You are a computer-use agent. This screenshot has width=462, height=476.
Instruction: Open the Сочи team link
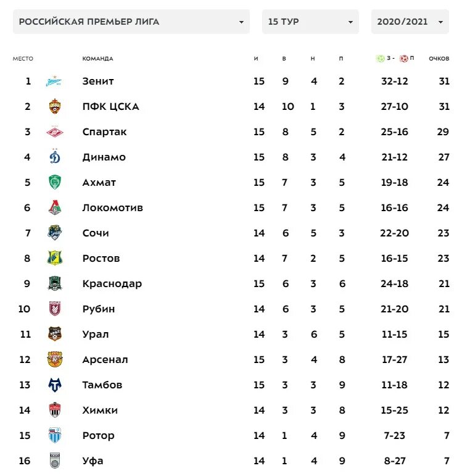coord(96,233)
